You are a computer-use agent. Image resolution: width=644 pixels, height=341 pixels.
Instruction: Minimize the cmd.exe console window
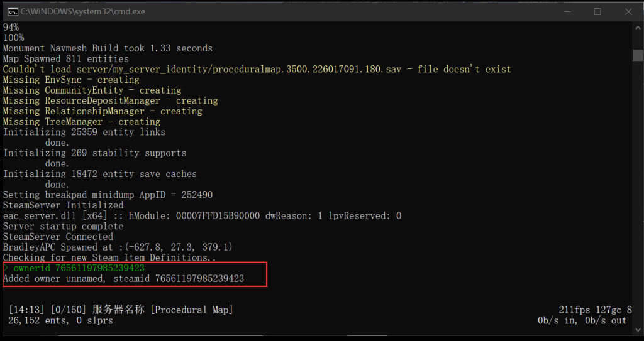(x=567, y=11)
